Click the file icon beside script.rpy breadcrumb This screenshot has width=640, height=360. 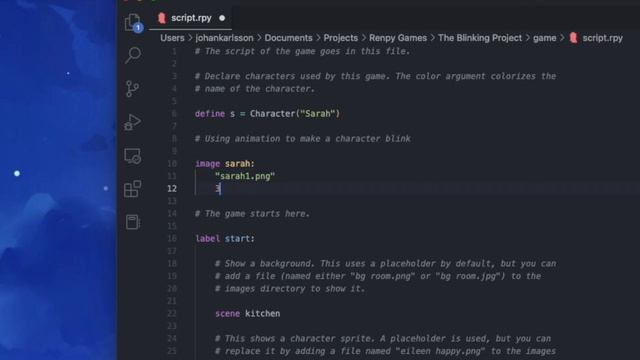click(x=573, y=38)
